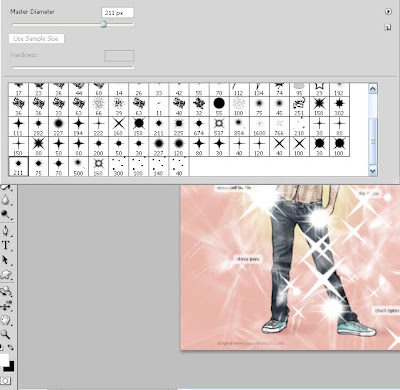Select the four-point star 111 brush
Viewport: 400px width, 390px height.
click(18, 126)
